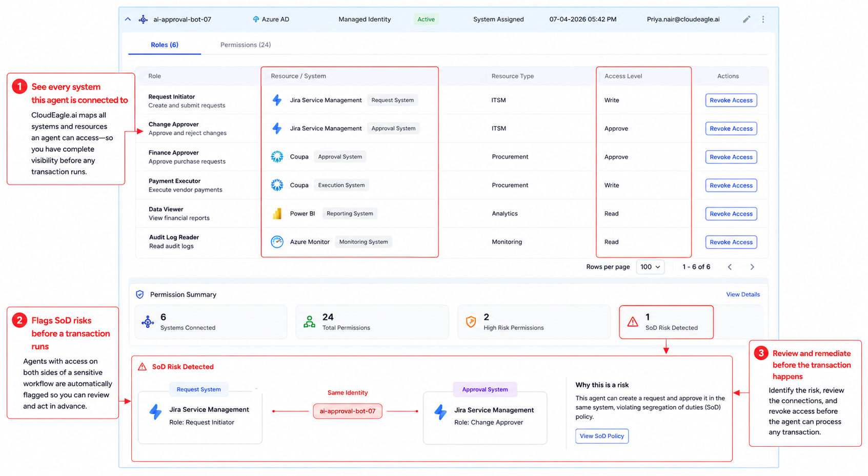Revoke access for Finance Approver role
Screen dimensions: 868x476
[731, 157]
